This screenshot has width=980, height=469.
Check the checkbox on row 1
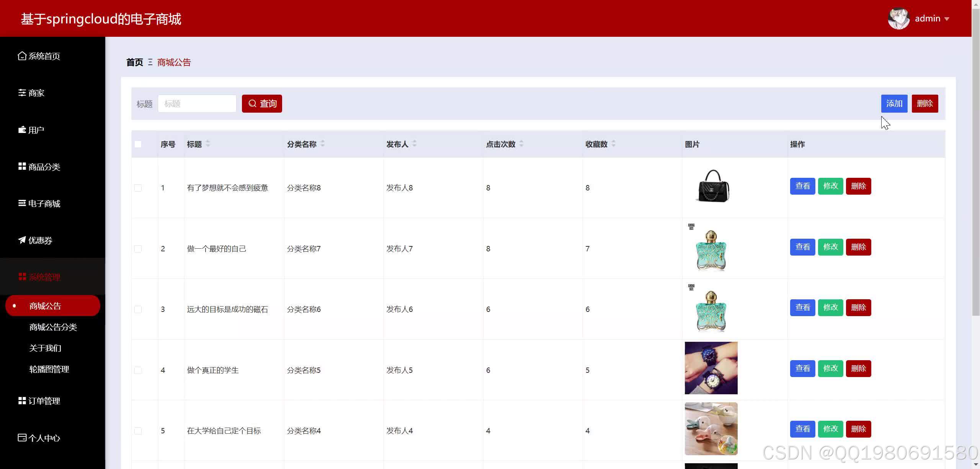tap(138, 188)
